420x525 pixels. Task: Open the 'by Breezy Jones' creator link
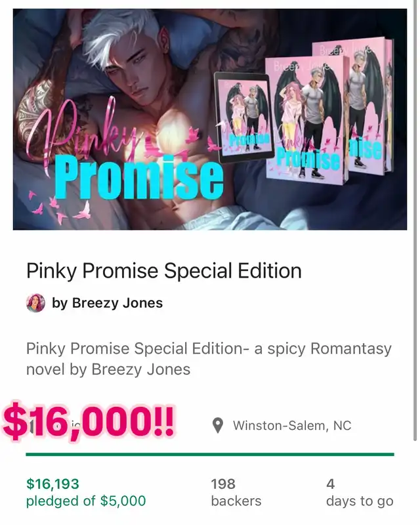click(107, 303)
